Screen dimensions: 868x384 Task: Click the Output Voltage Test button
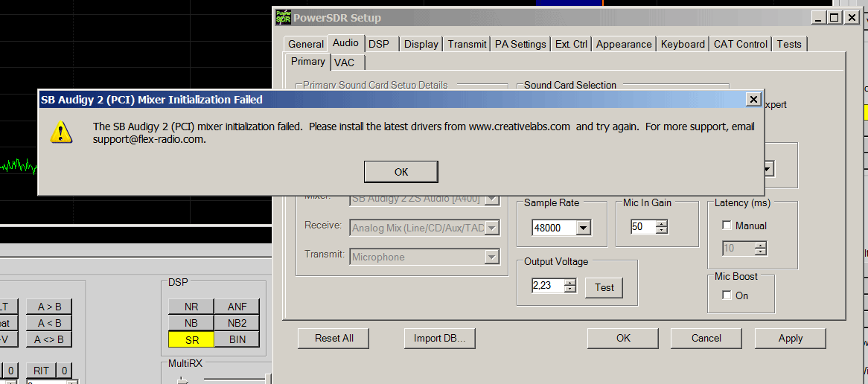pos(604,287)
